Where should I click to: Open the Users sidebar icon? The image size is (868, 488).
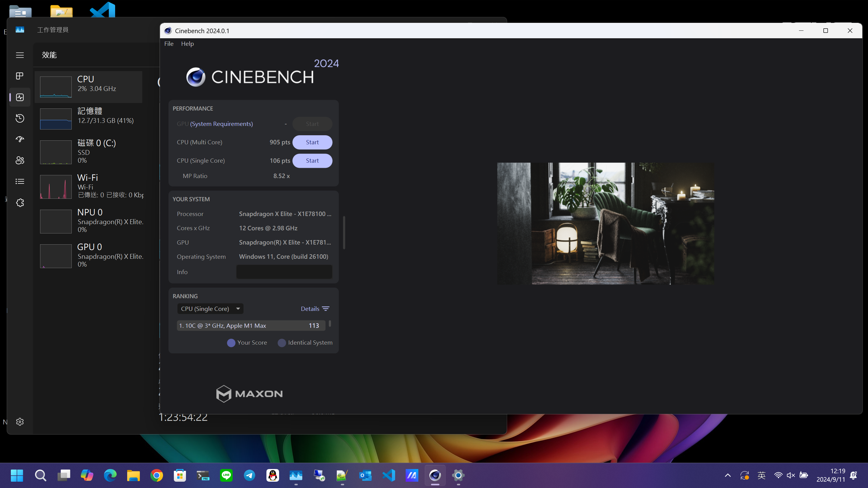click(x=20, y=160)
